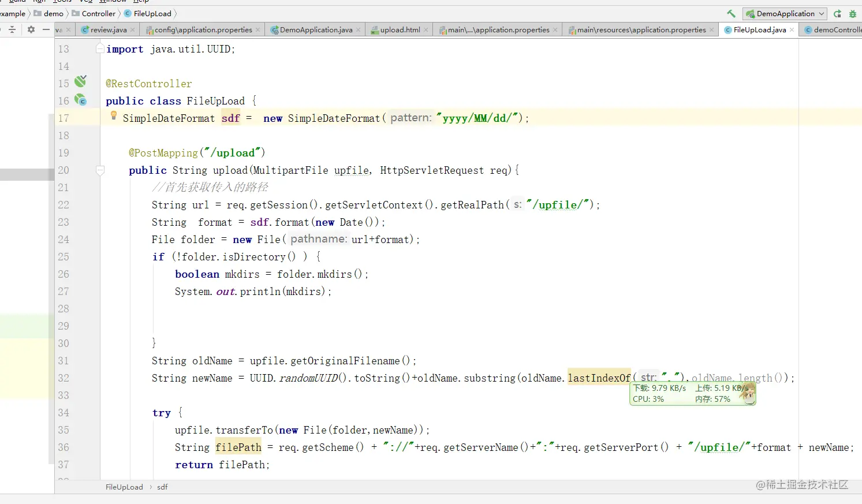Viewport: 862px width, 504px height.
Task: Open the project panel gear settings
Action: [31, 29]
